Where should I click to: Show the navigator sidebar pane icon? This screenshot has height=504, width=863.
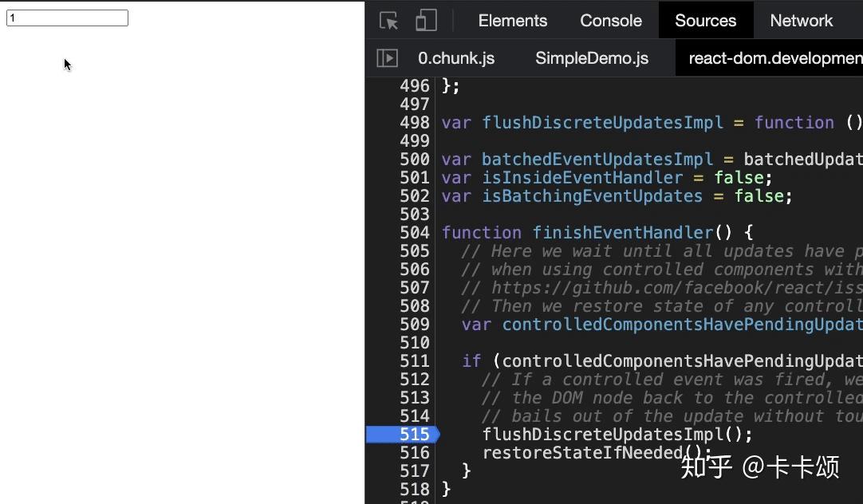(x=387, y=57)
